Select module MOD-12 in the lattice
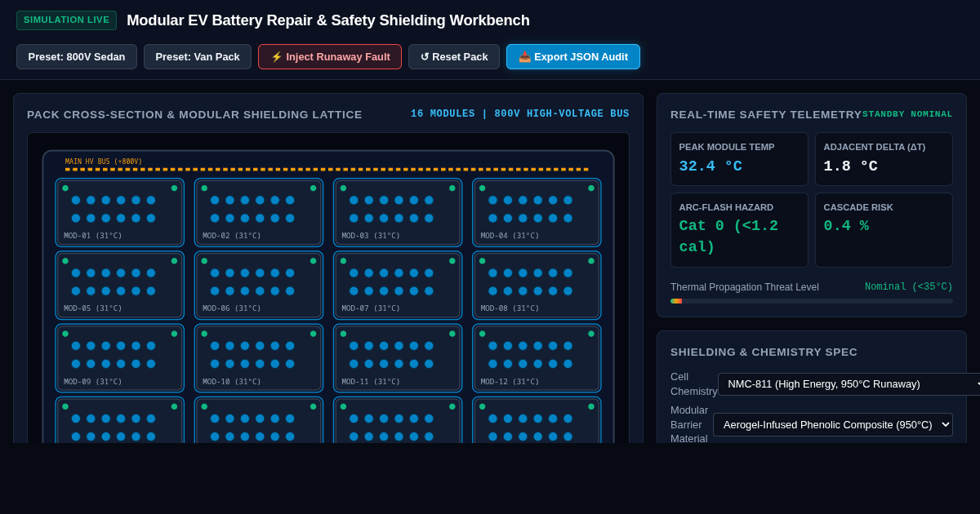 [537, 358]
